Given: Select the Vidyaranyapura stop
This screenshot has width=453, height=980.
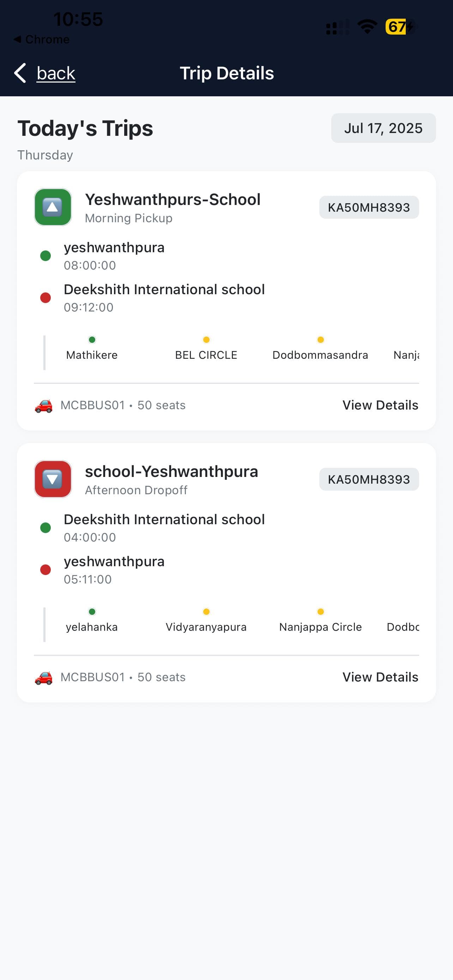Looking at the screenshot, I should point(206,627).
